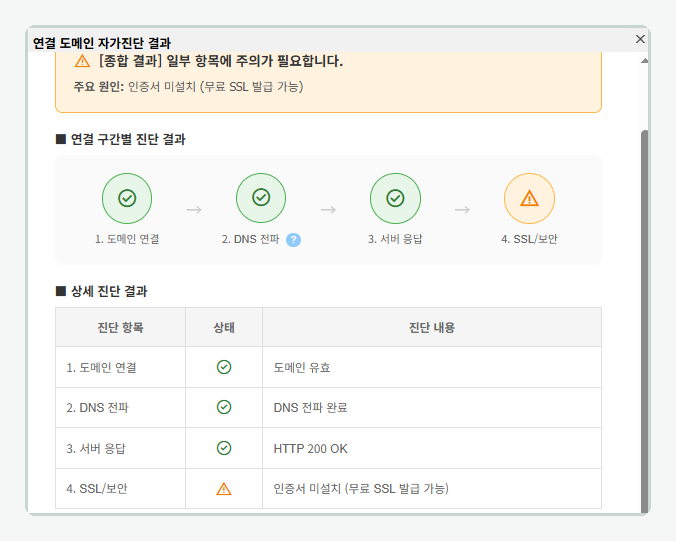Click the green check circle for 도메인 연결 step
Image resolution: width=676 pixels, height=541 pixels.
(x=127, y=198)
